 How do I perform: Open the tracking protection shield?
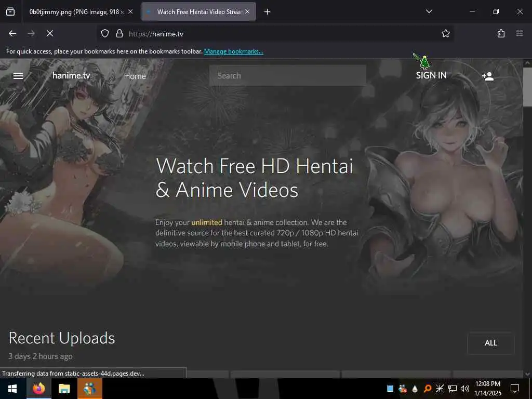(x=105, y=33)
